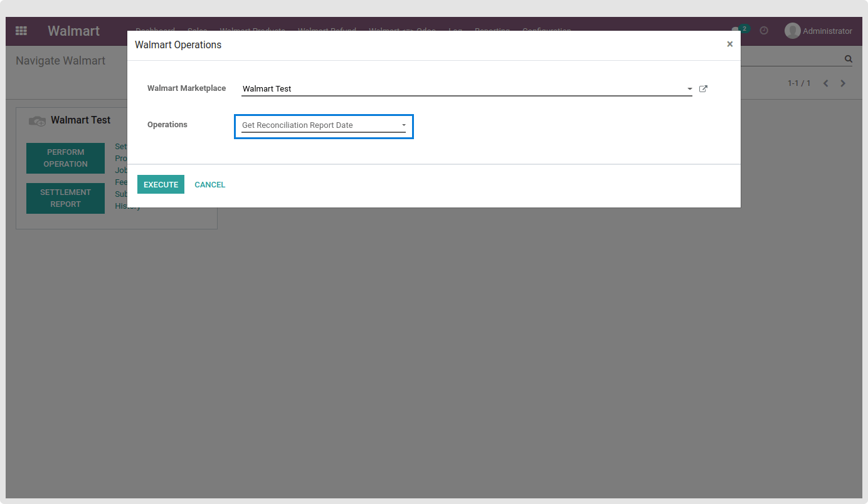Open the Administrator user menu

818,31
